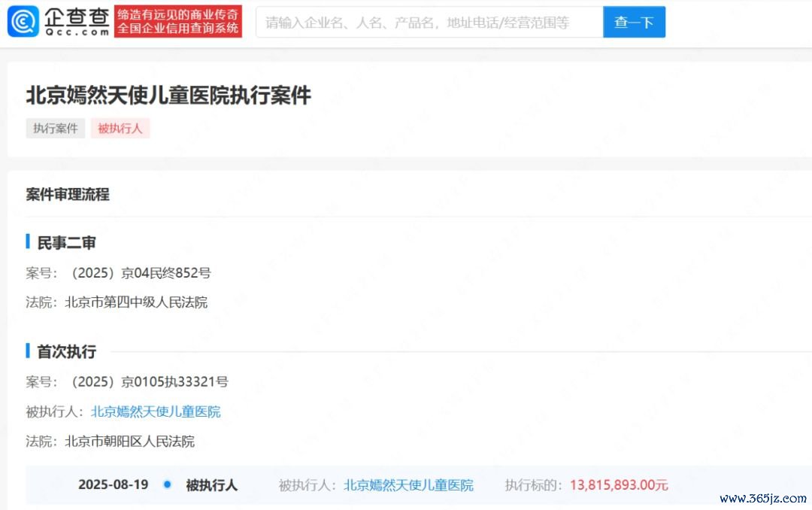Click the amount 13,815,893.00元
812x510 pixels.
tap(619, 485)
